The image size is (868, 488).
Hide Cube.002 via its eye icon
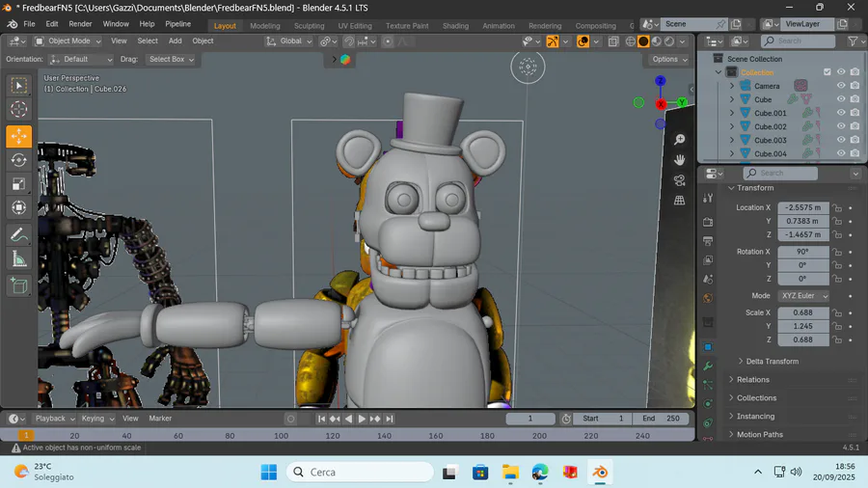point(841,126)
